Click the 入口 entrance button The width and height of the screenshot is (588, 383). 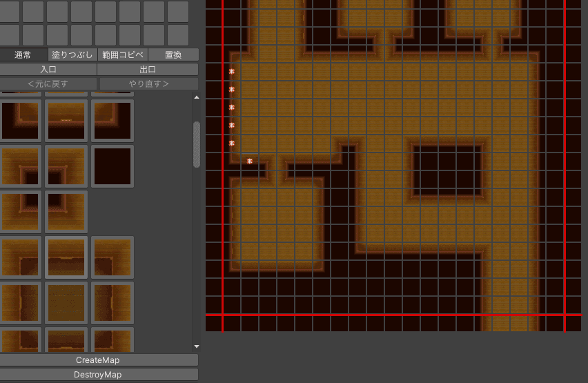coord(48,69)
